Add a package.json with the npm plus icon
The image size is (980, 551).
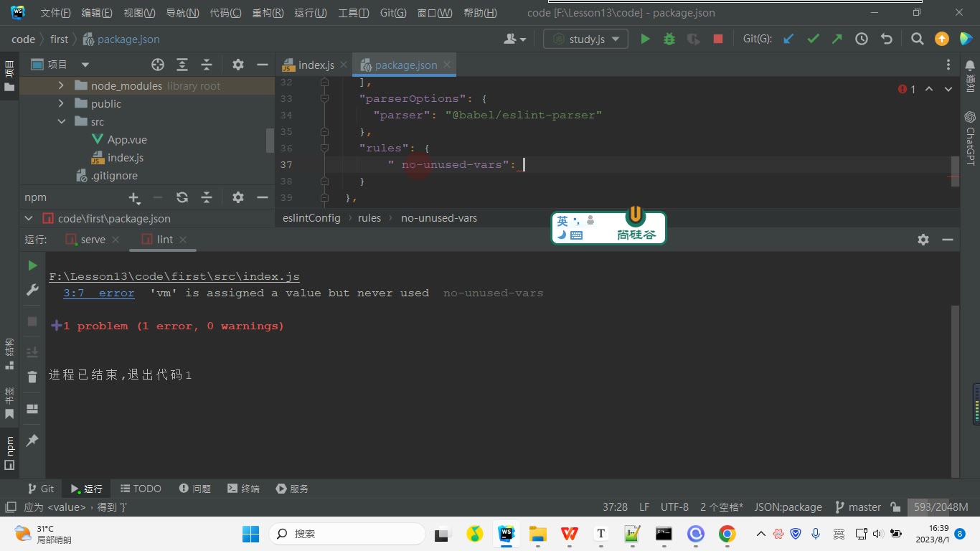tap(134, 197)
